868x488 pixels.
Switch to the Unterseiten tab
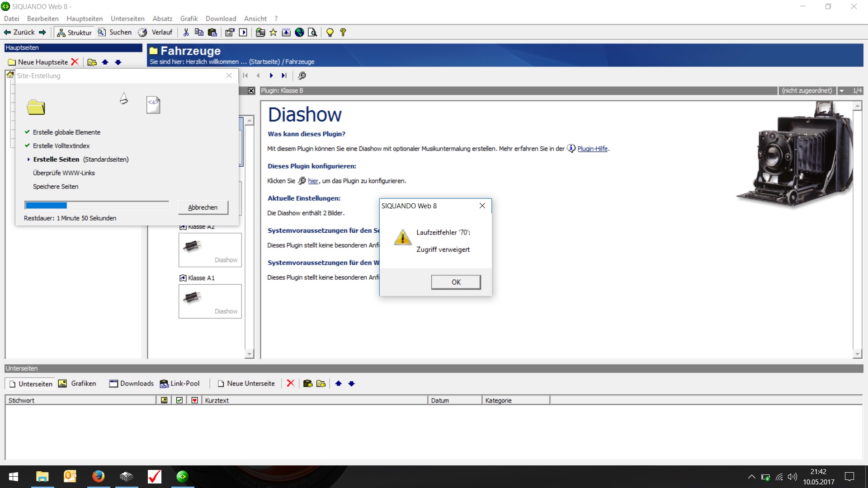click(30, 384)
